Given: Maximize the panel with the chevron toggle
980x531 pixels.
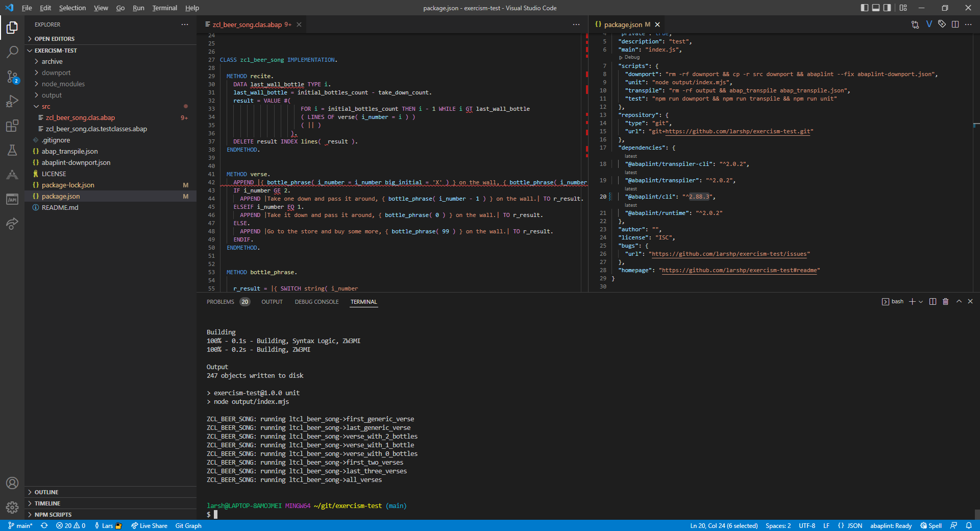Looking at the screenshot, I should 959,302.
